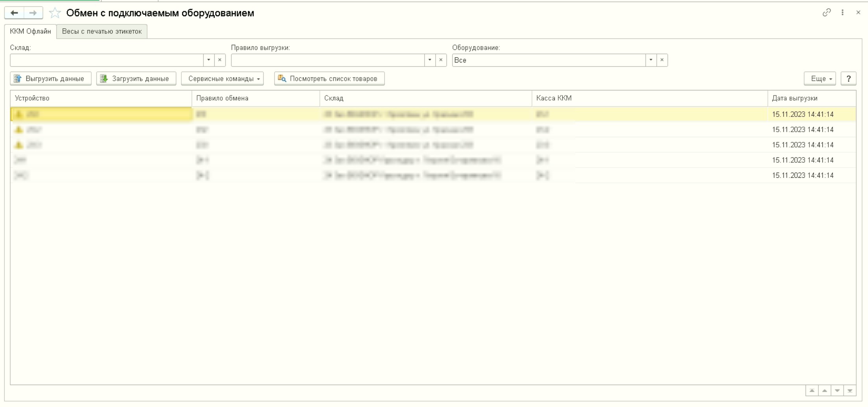Click the forward navigation arrow

[33, 13]
